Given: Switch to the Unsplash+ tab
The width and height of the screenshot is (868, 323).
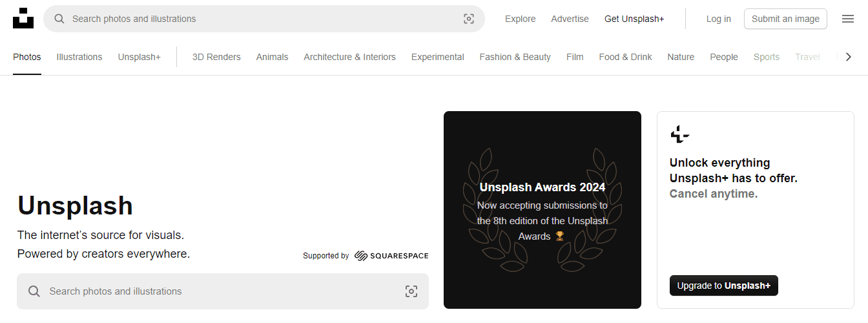Looking at the screenshot, I should tap(139, 57).
